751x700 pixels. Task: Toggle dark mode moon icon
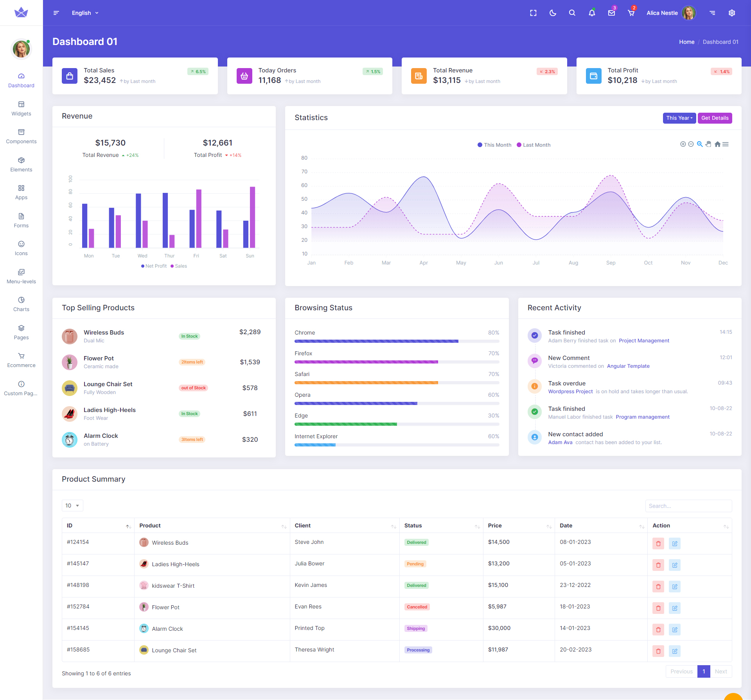coord(553,13)
